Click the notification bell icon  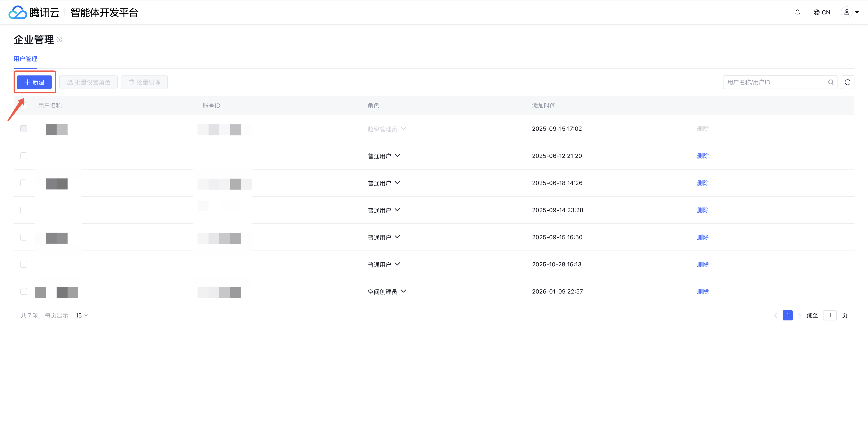797,13
